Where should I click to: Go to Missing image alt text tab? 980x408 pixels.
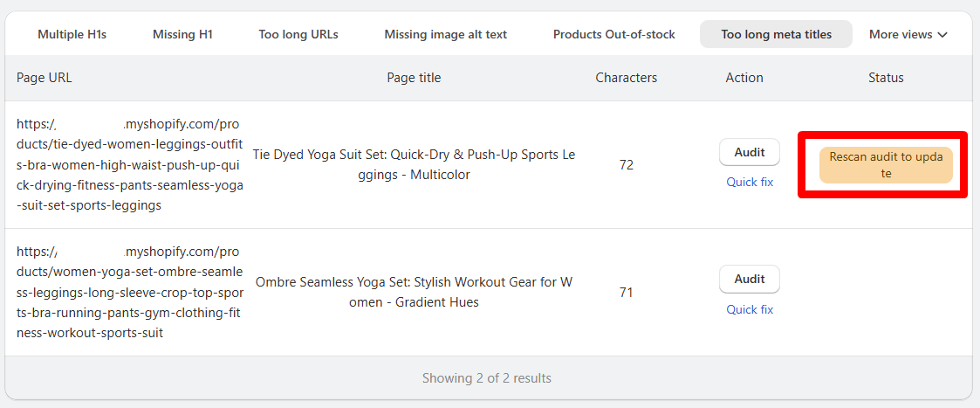[445, 34]
